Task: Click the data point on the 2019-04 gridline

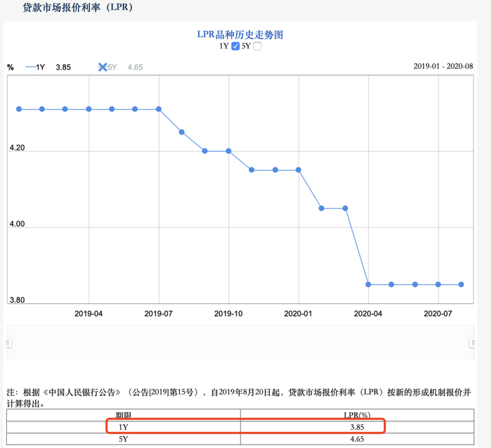Action: (89, 109)
